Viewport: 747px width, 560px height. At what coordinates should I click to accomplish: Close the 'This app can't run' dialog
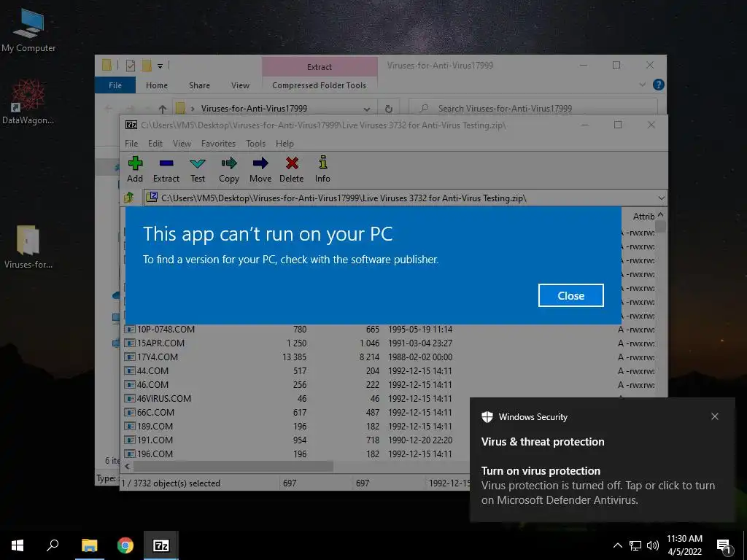point(570,296)
